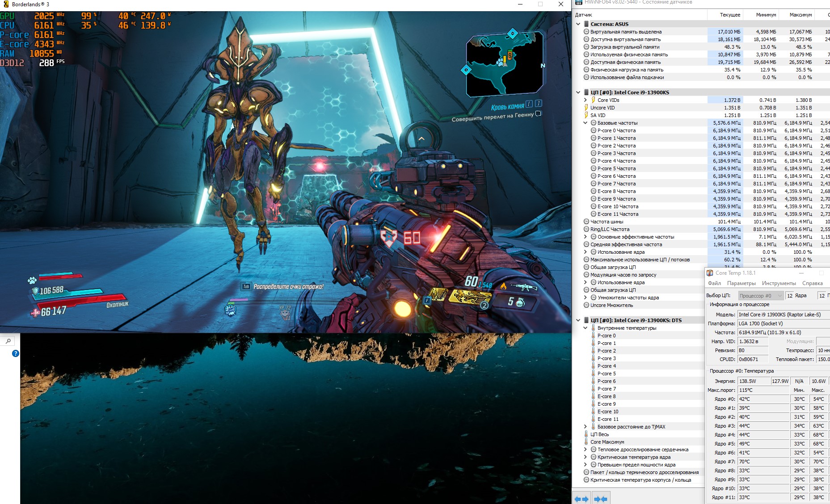Collapse the i9-13900KS: DTS group
The width and height of the screenshot is (830, 504).
[578, 320]
